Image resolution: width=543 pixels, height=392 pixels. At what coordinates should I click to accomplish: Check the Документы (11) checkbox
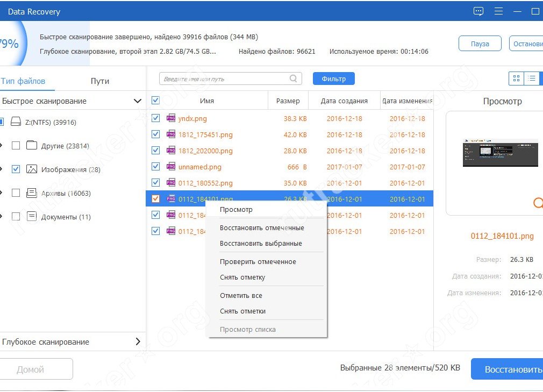tap(16, 216)
